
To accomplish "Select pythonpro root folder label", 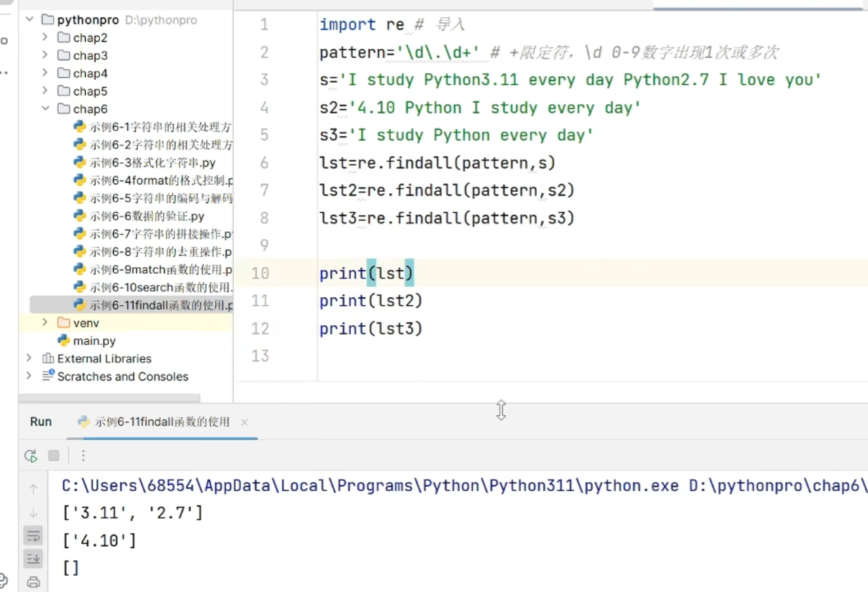I will [88, 20].
